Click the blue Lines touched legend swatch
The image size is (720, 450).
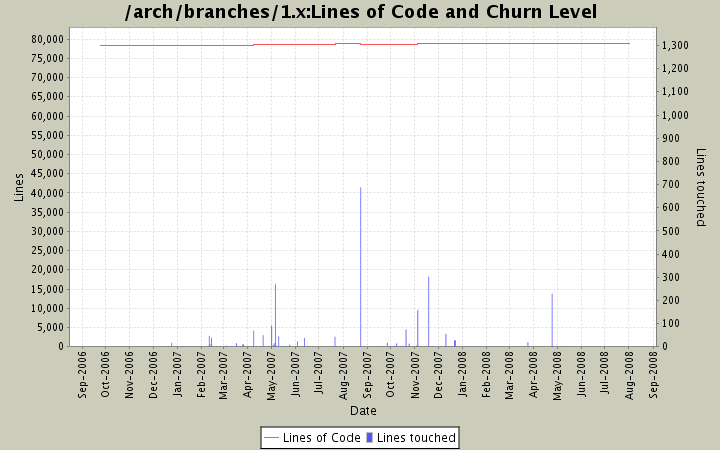(x=370, y=438)
